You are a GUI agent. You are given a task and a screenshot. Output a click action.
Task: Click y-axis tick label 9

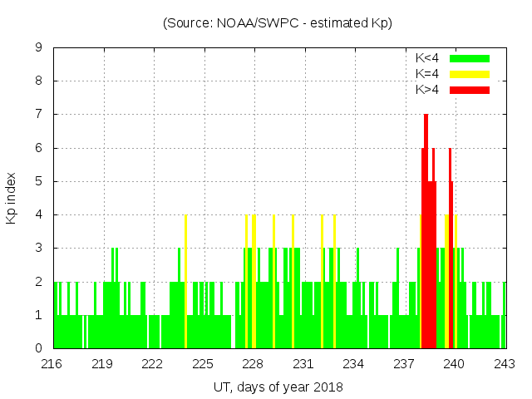pos(38,48)
